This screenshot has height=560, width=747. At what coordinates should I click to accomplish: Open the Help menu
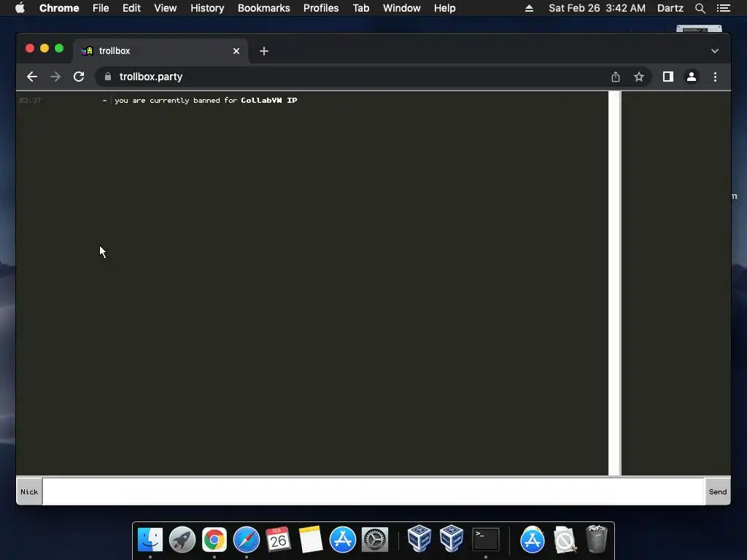point(444,8)
